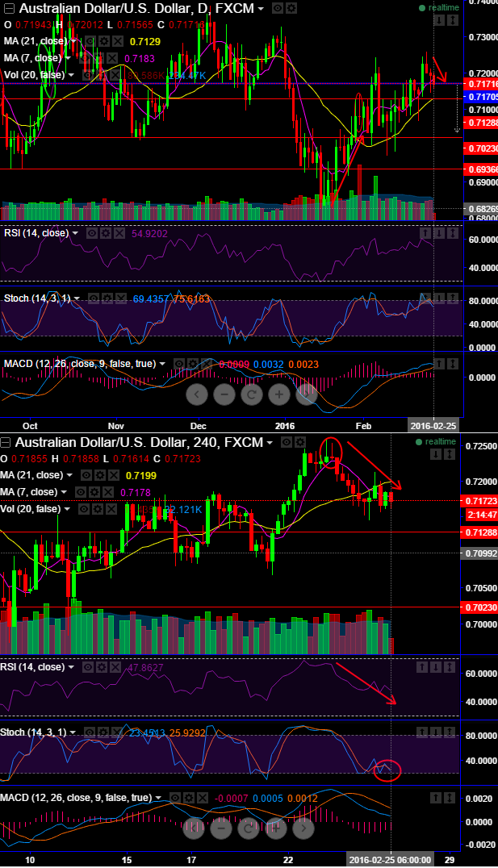Move daily main price pane down
The width and height of the screenshot is (498, 868).
click(439, 20)
